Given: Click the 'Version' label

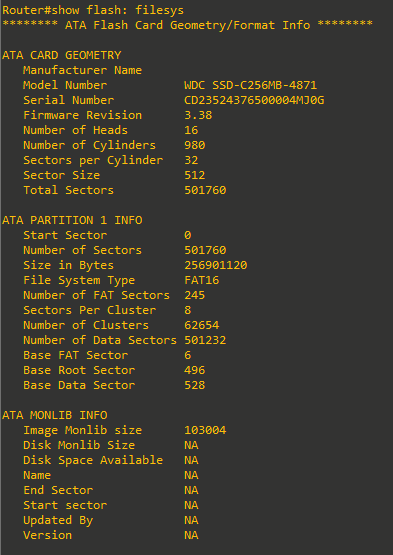Looking at the screenshot, I should point(47,535).
